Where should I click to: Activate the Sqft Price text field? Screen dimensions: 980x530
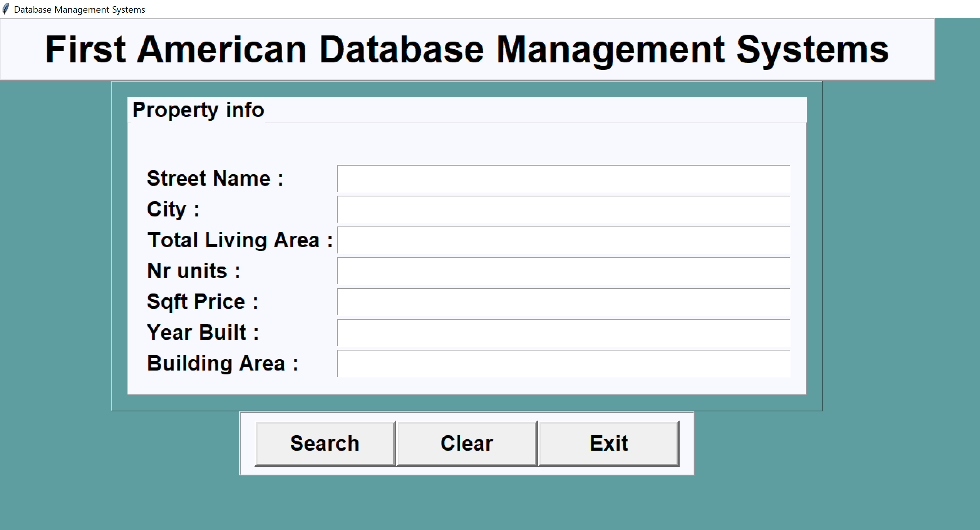tap(564, 302)
